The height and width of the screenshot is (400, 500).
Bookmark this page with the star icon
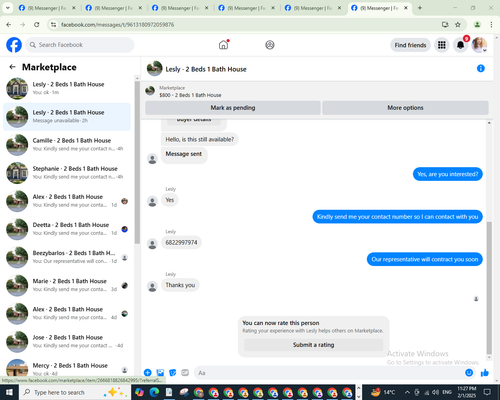click(458, 24)
